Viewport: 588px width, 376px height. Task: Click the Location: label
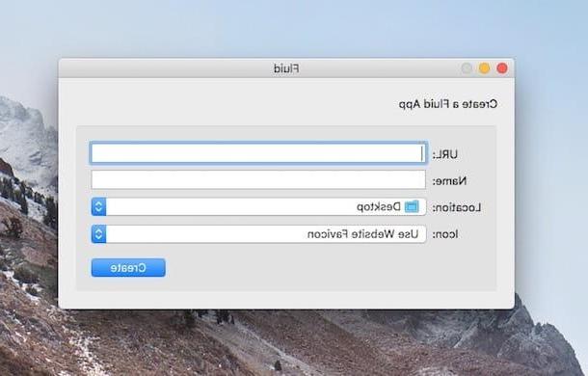point(457,208)
